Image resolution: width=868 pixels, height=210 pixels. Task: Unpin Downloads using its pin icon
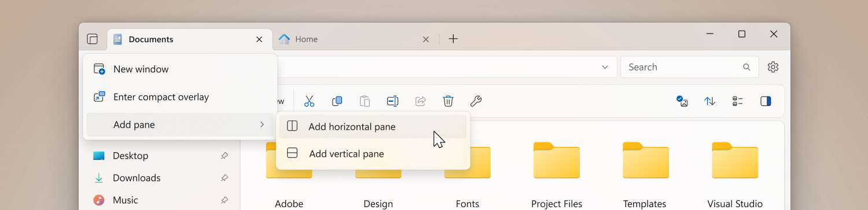(x=224, y=178)
